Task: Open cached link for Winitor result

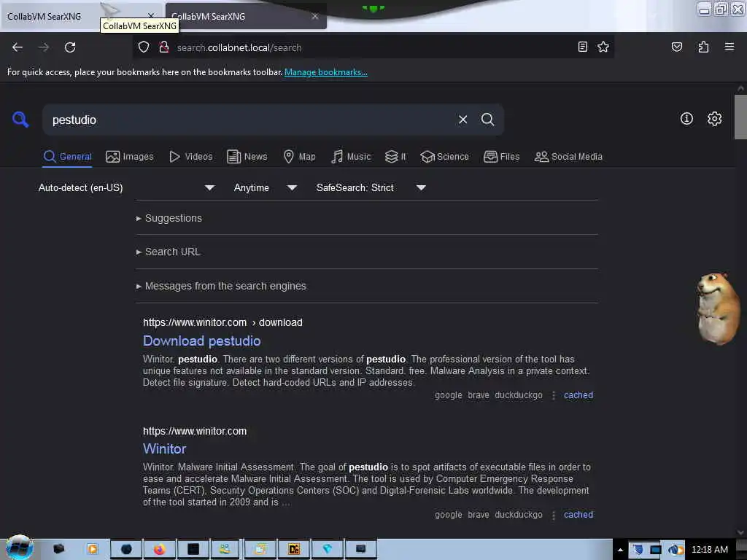Action: click(x=578, y=515)
